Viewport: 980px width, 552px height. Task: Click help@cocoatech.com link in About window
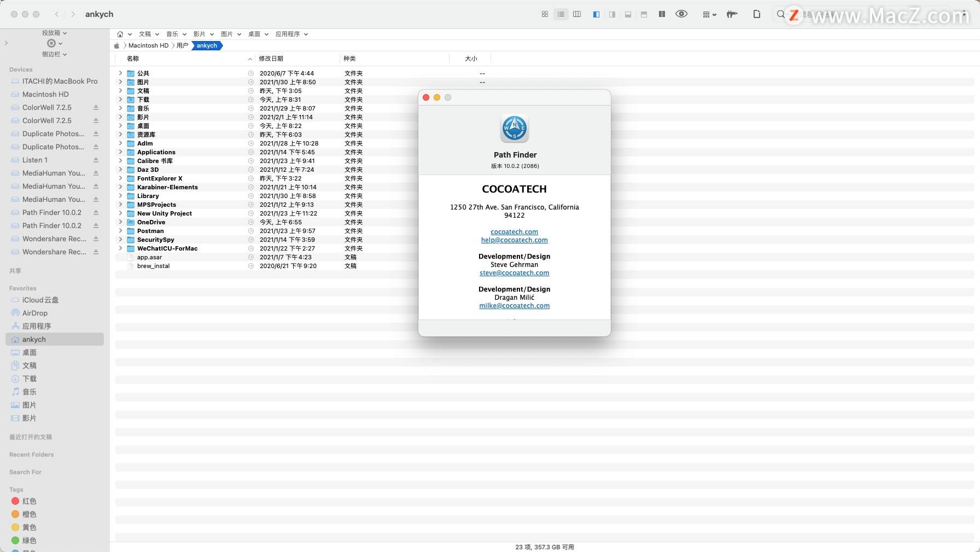tap(514, 240)
